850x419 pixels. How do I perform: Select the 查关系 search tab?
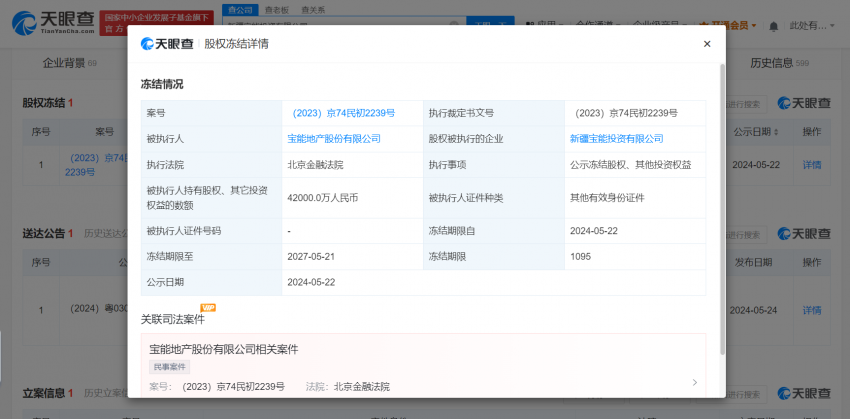[313, 10]
